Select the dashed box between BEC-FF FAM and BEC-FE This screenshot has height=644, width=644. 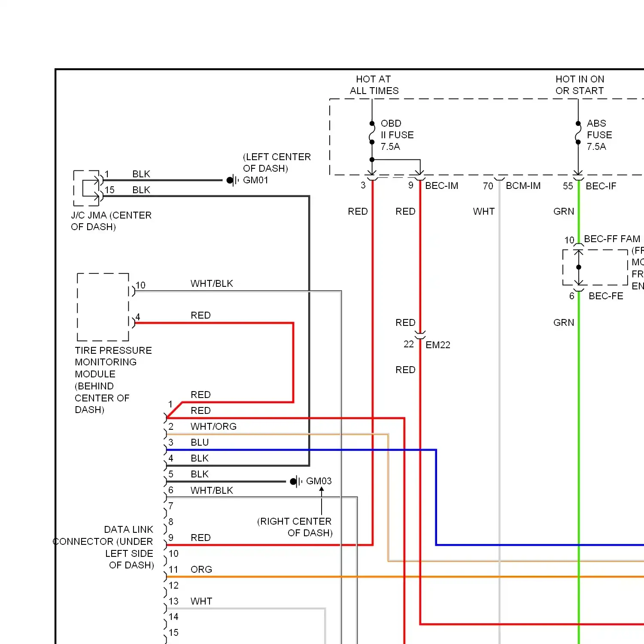pos(595,267)
